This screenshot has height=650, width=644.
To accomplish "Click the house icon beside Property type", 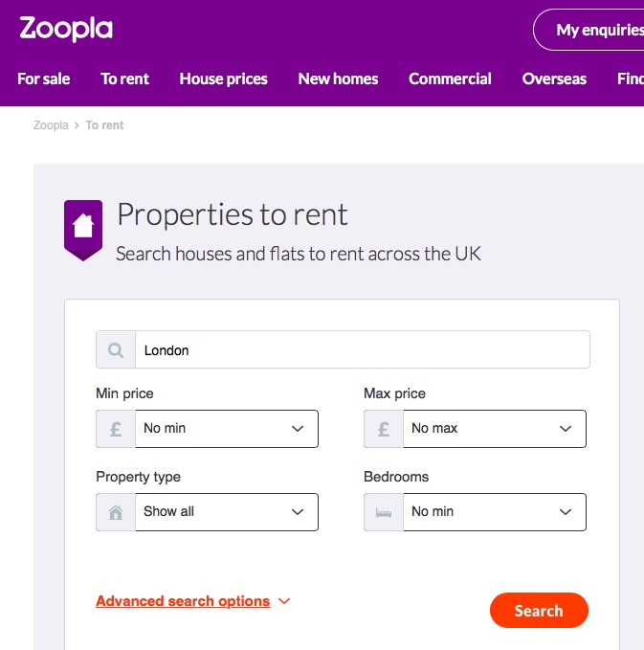I will point(116,512).
